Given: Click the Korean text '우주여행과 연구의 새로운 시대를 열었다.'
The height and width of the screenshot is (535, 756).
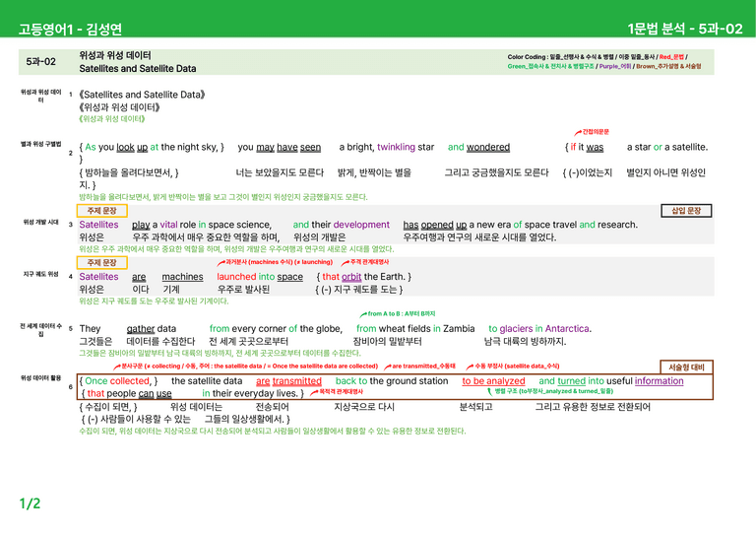Looking at the screenshot, I should tap(479, 237).
